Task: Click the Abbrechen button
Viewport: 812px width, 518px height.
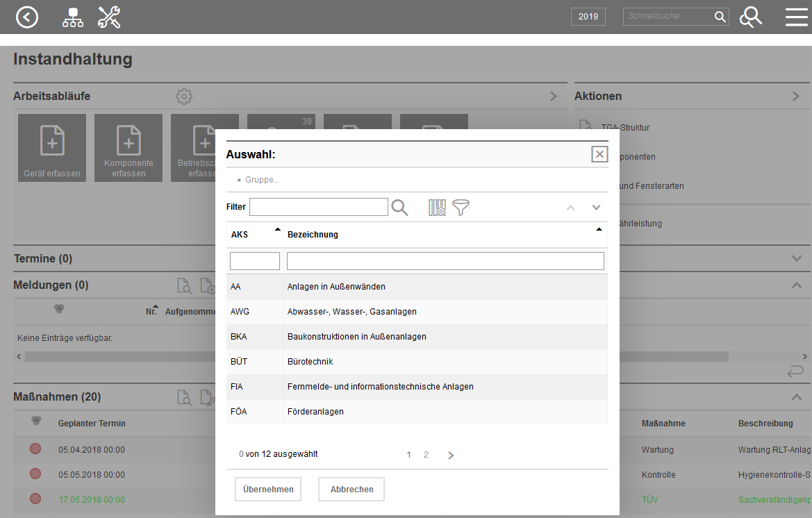Action: (x=351, y=490)
